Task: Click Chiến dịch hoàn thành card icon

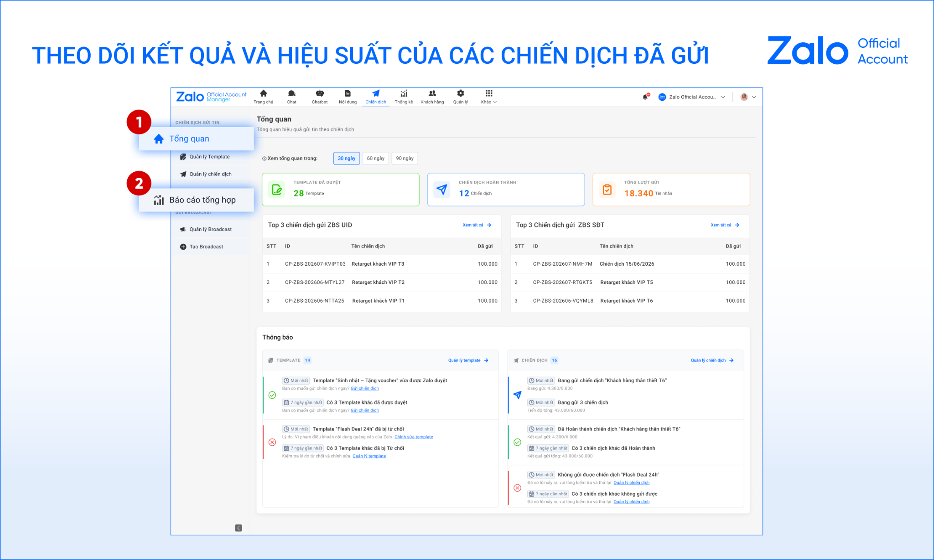Action: pyautogui.click(x=442, y=190)
